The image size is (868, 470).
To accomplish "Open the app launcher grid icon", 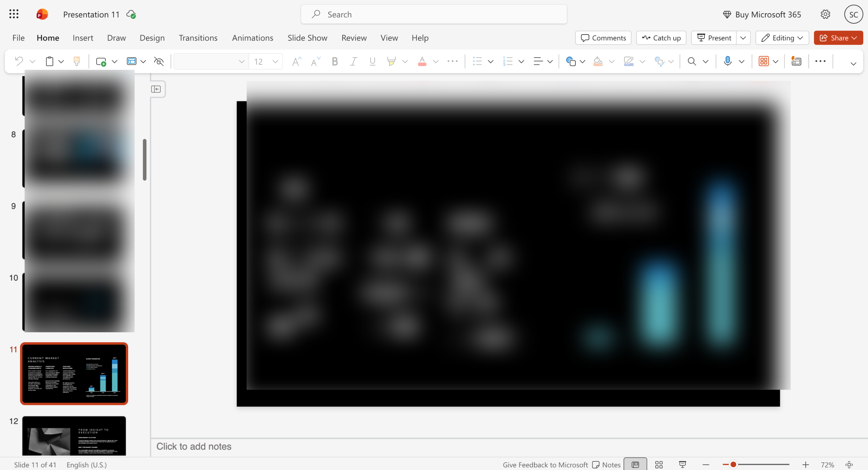I will [14, 14].
